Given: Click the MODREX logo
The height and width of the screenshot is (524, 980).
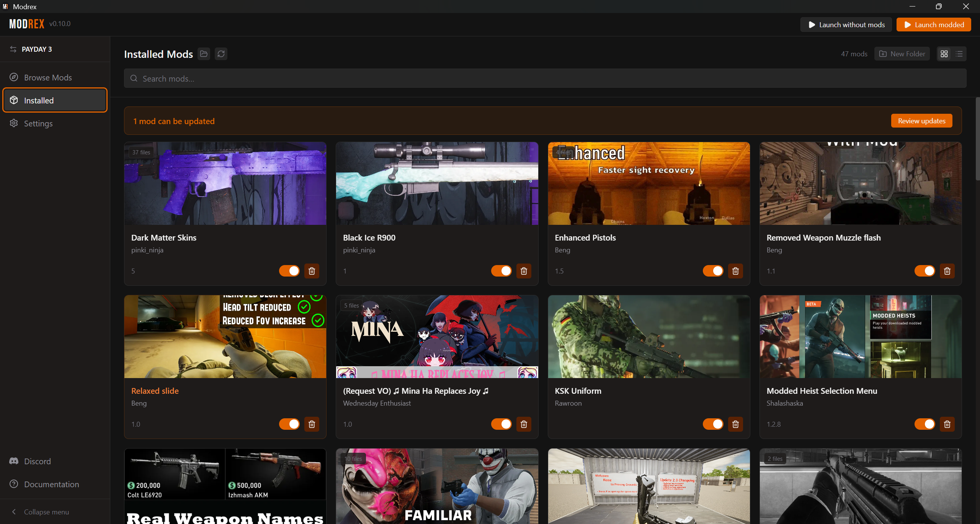Looking at the screenshot, I should coord(27,24).
